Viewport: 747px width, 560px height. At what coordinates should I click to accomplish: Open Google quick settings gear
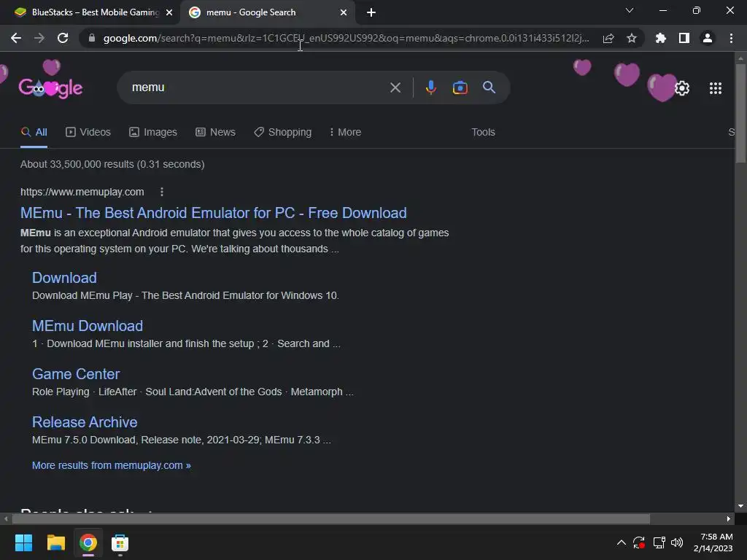(682, 88)
